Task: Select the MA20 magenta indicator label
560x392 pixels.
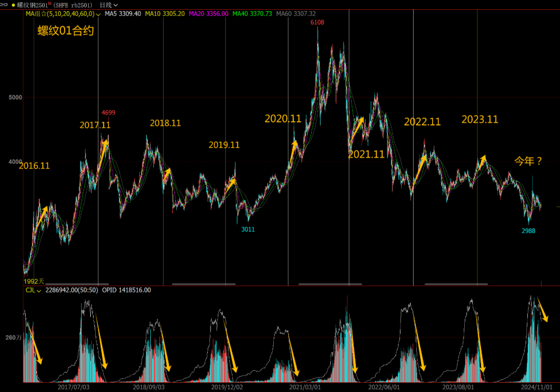Action: (208, 13)
